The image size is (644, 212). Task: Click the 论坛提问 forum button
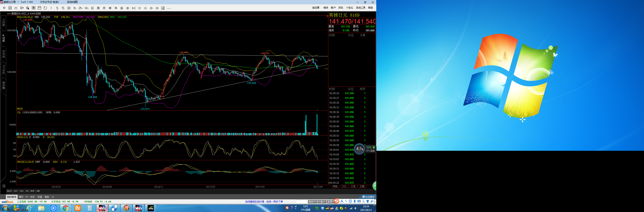(368, 197)
